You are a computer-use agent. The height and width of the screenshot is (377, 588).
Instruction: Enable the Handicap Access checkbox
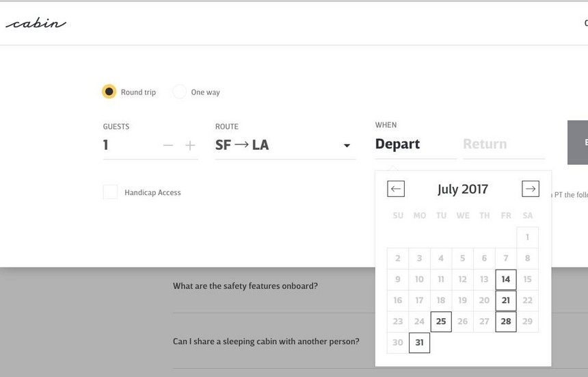coord(110,192)
